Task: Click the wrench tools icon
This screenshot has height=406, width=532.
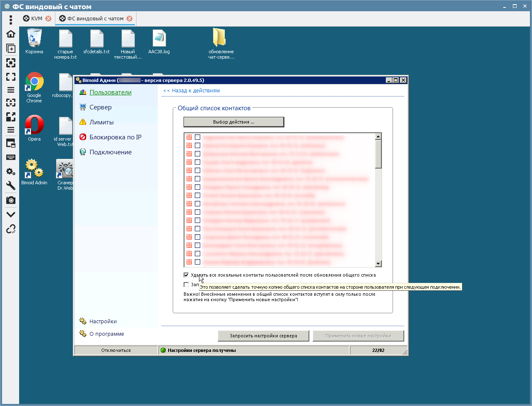Action: 11,186
